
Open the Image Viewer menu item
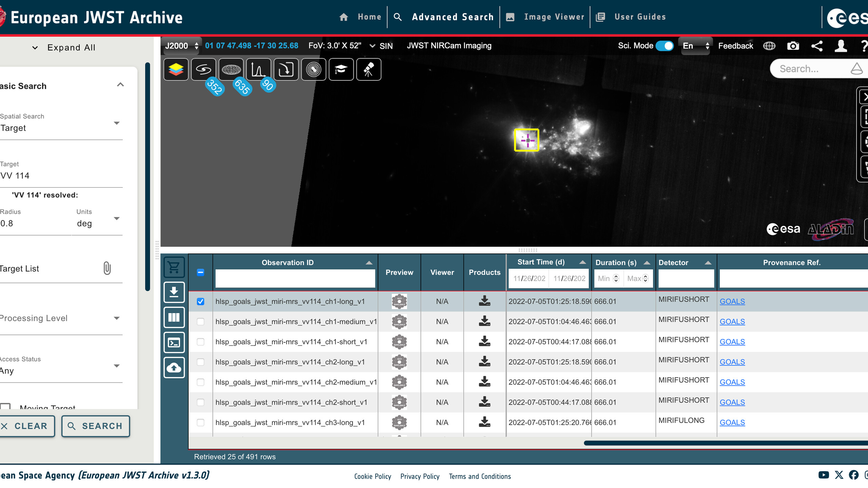coord(553,17)
